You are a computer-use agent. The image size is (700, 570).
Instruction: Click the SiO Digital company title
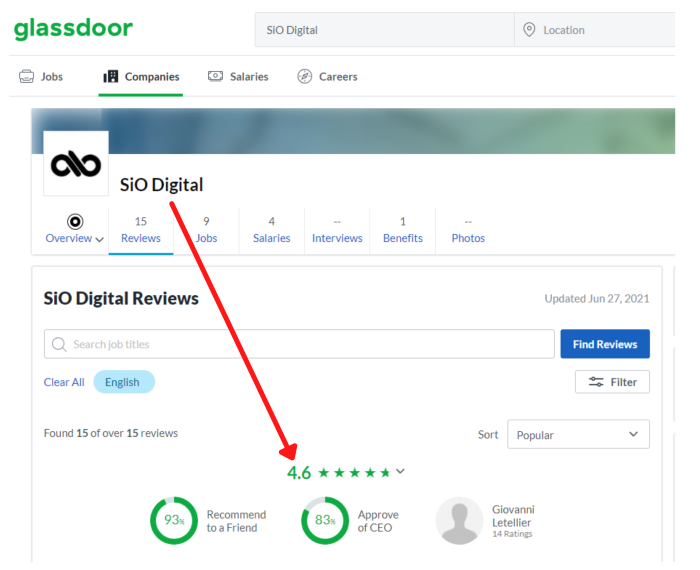161,185
